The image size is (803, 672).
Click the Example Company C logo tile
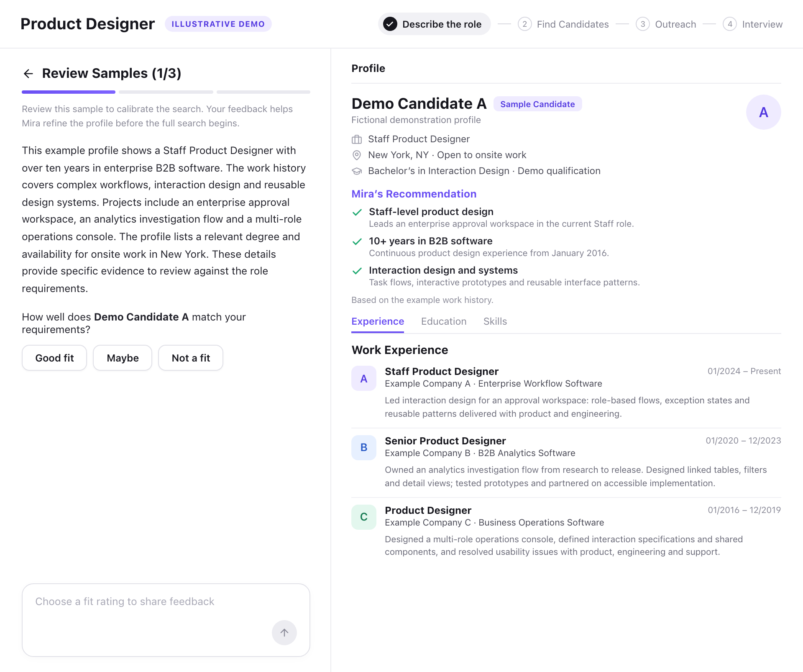364,517
